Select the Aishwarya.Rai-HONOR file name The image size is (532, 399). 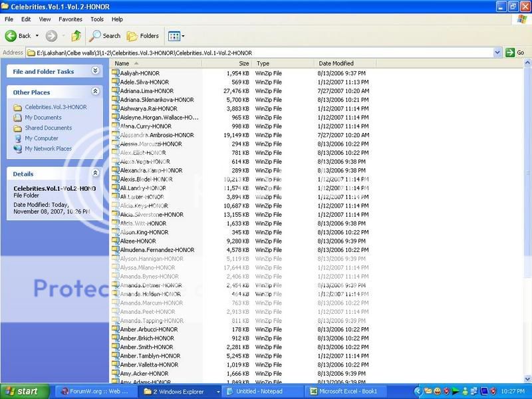148,108
